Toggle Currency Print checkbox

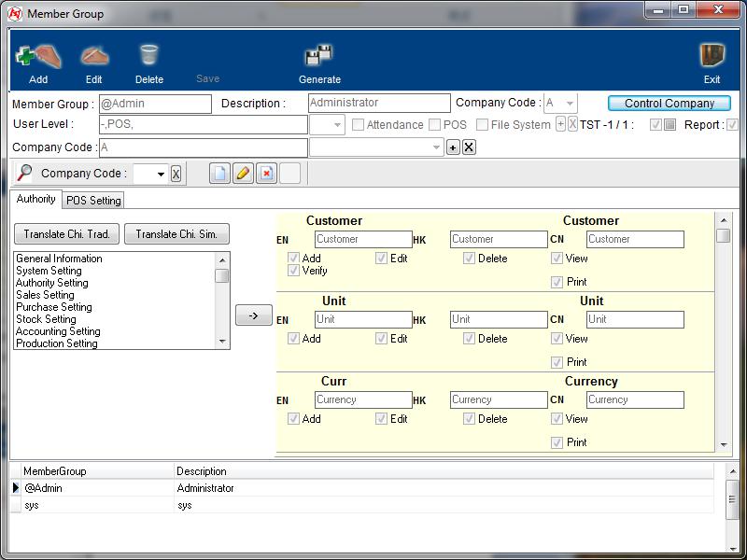pos(557,442)
